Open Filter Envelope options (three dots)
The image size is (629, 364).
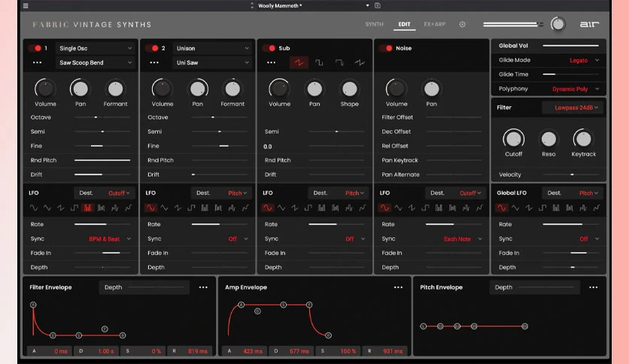click(x=203, y=287)
